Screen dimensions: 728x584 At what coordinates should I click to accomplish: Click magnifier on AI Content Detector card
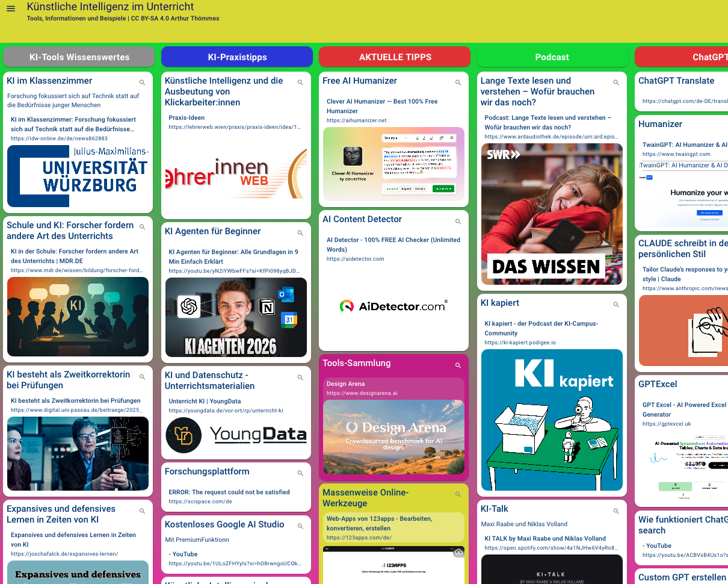(458, 222)
